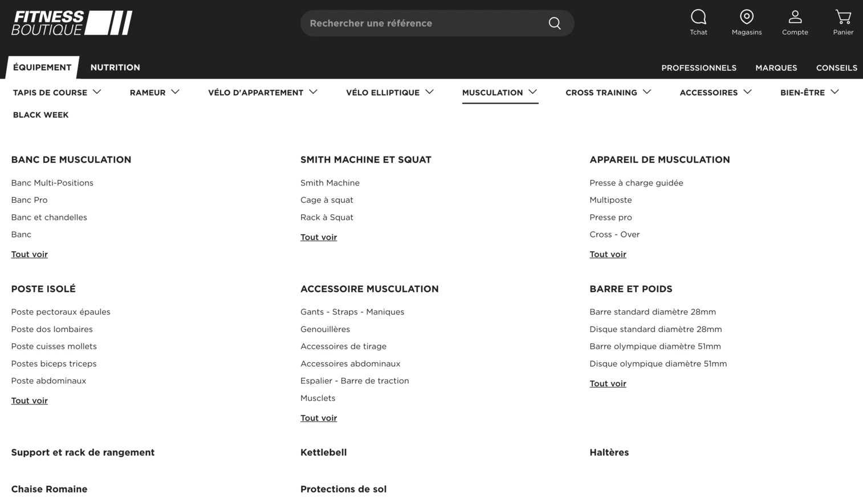Screen dimensions: 863x504
Task: Click the search magnifier icon
Action: pos(553,23)
